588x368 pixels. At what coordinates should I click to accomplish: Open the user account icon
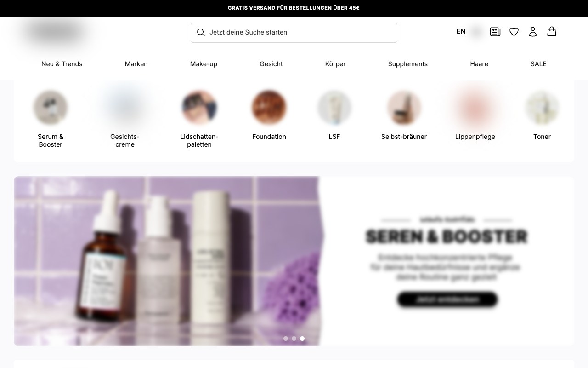click(533, 32)
